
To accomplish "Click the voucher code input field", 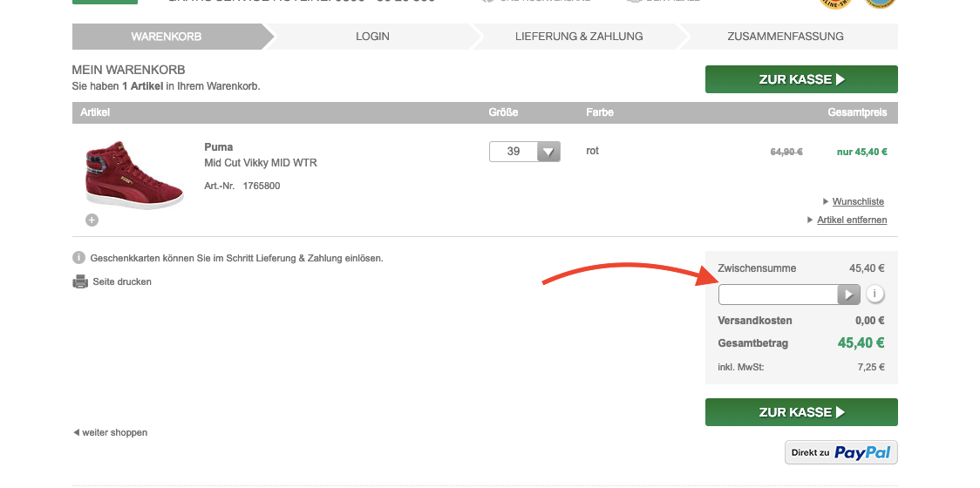I will click(x=778, y=295).
